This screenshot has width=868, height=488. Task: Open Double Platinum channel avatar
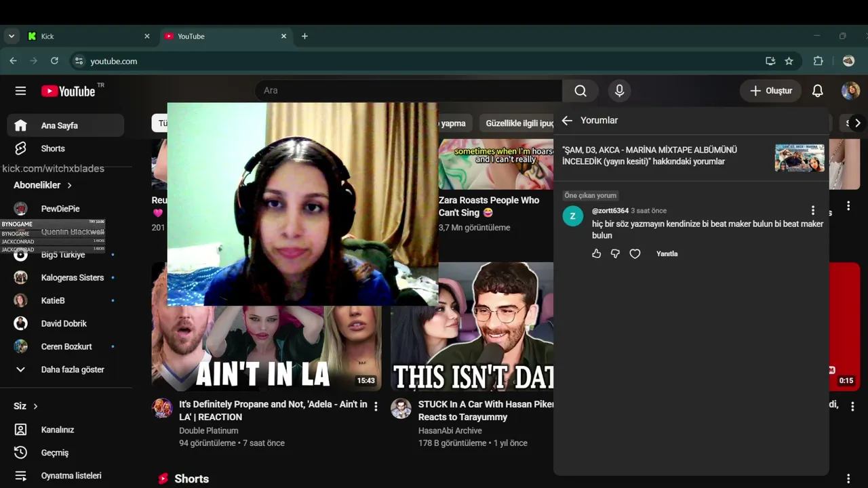tap(162, 408)
